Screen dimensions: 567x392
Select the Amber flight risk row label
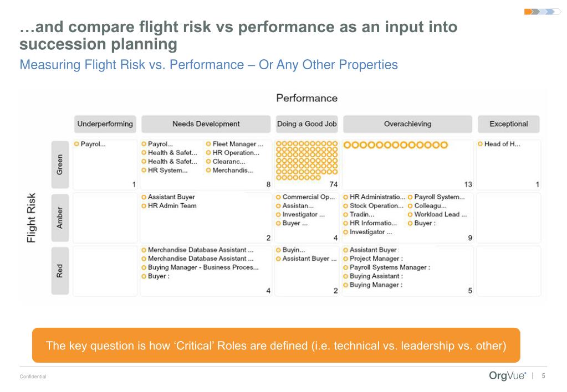[x=60, y=218]
